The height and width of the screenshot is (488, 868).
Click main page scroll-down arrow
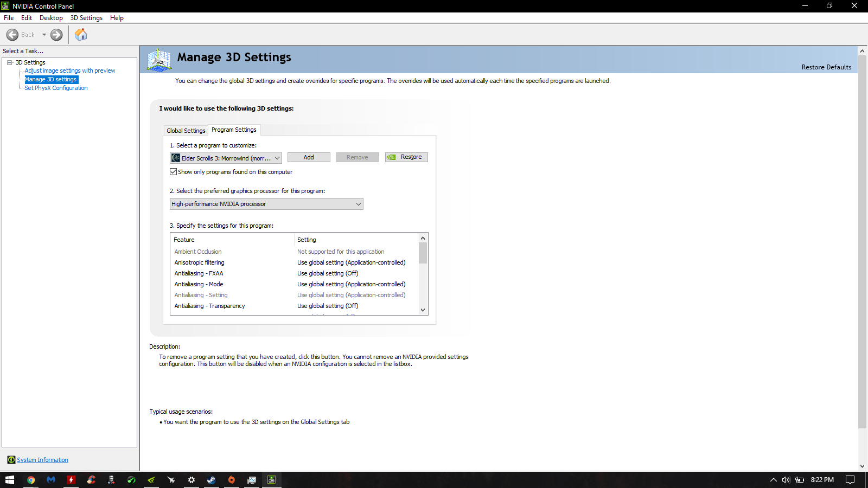coord(862,466)
